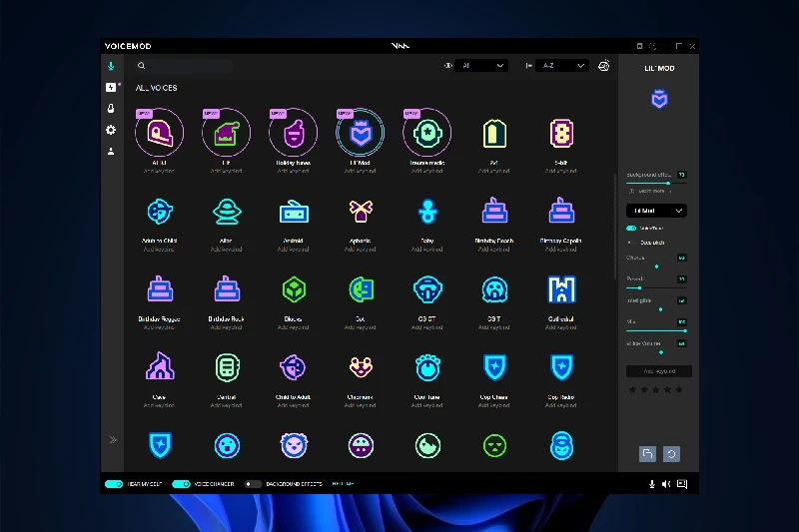Click Add keybind under Alien voice
Screen dimensions: 799x532
tap(227, 249)
